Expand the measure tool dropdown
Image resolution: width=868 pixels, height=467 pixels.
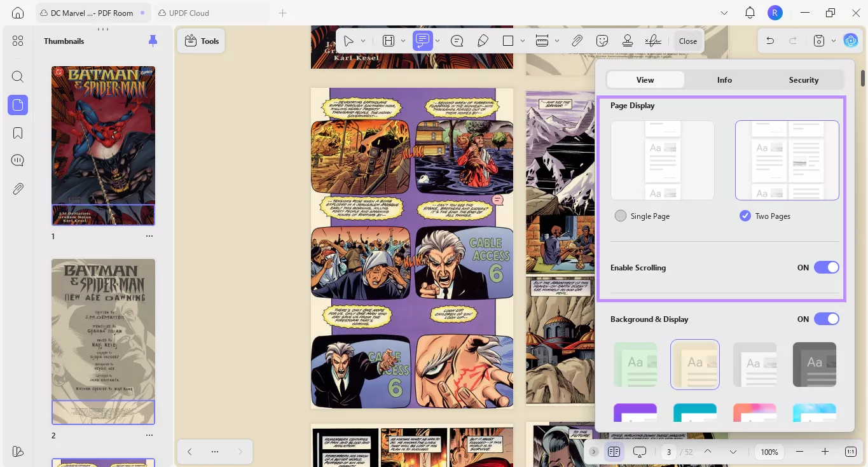557,41
